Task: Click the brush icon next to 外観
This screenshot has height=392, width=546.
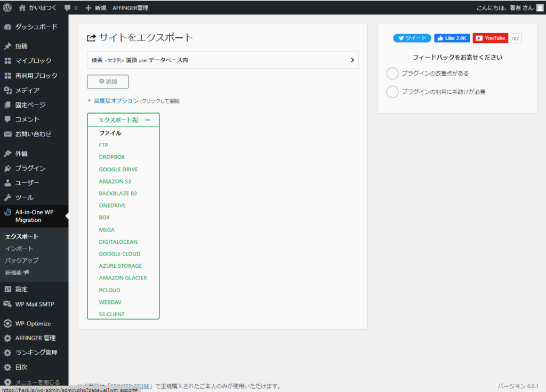Action: [x=7, y=154]
